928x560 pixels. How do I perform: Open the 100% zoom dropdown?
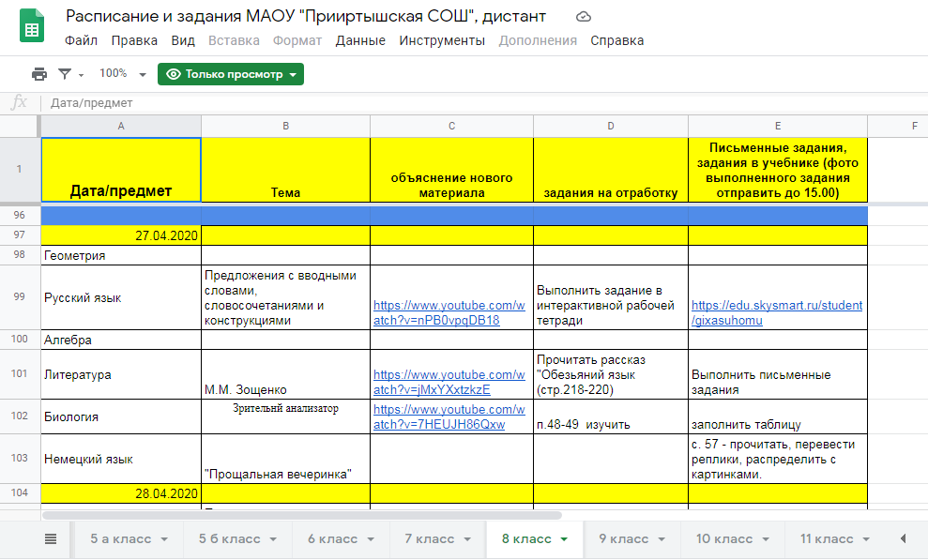pos(123,74)
